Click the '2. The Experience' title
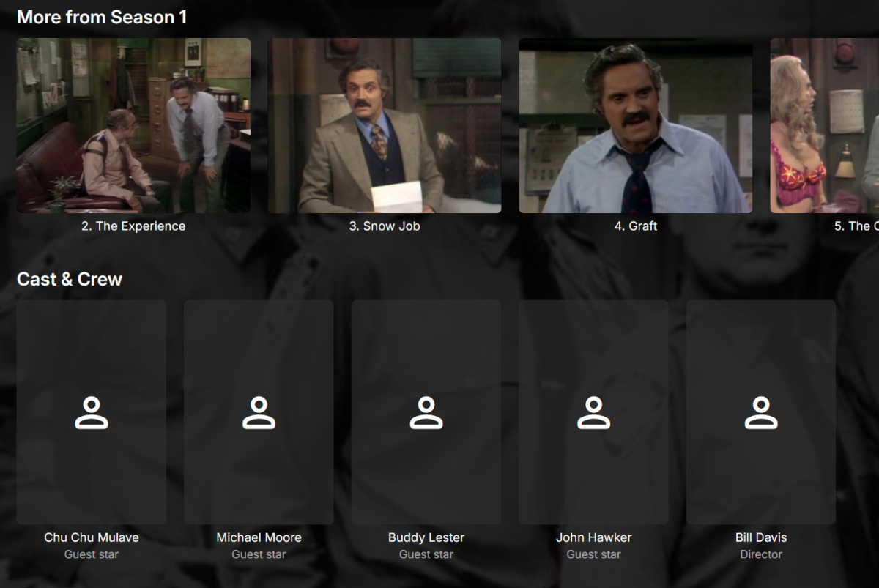This screenshot has width=879, height=588. [133, 226]
